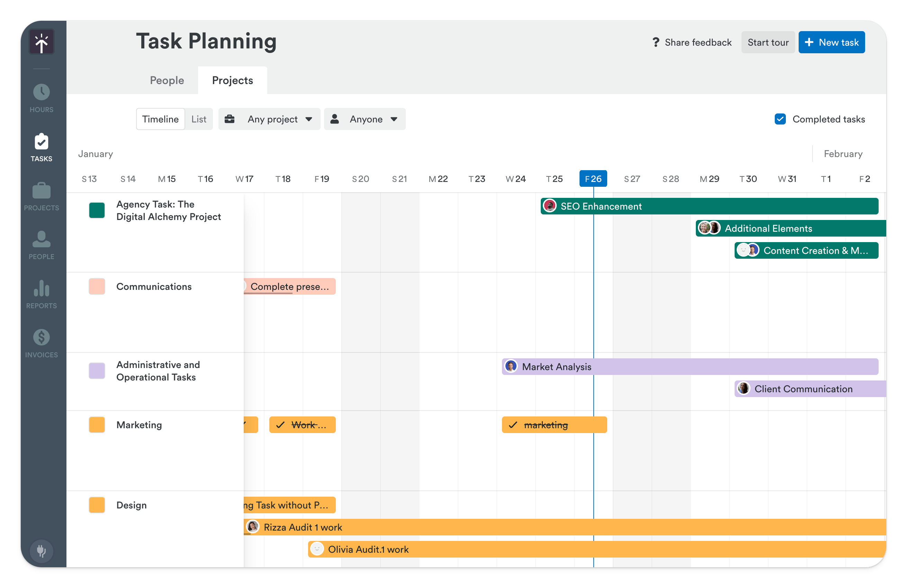Click the question mark help icon

(x=656, y=42)
